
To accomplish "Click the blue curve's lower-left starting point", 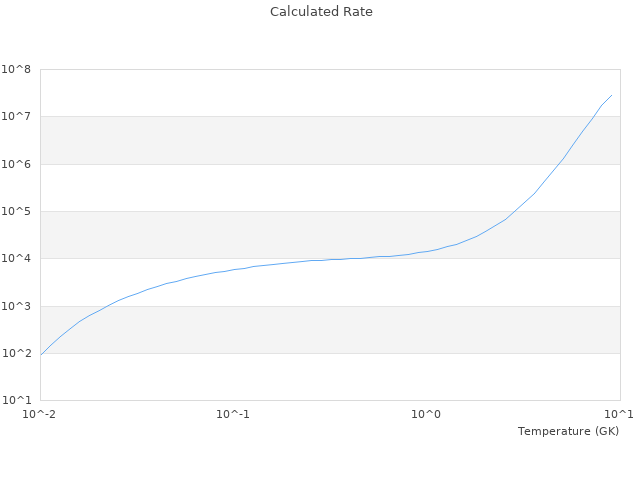I will [41, 354].
